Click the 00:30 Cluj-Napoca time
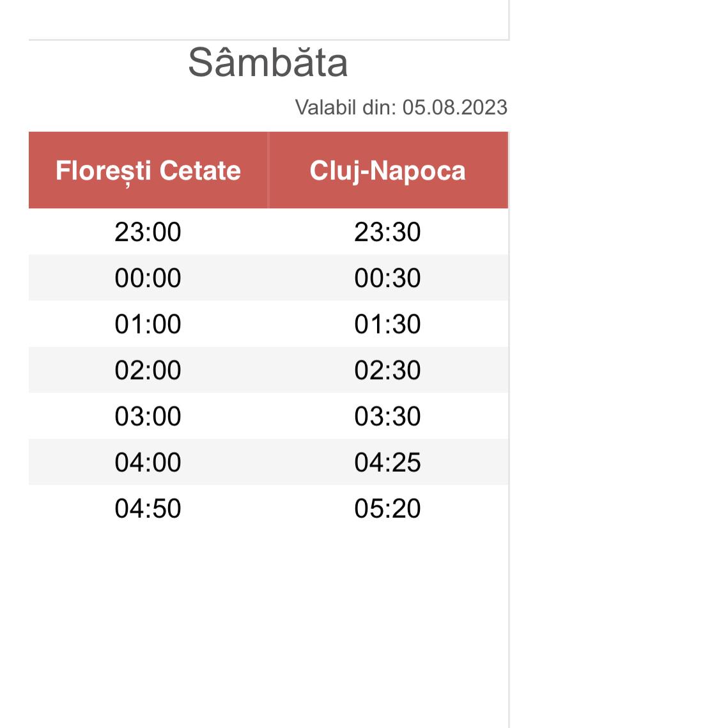 (x=388, y=278)
